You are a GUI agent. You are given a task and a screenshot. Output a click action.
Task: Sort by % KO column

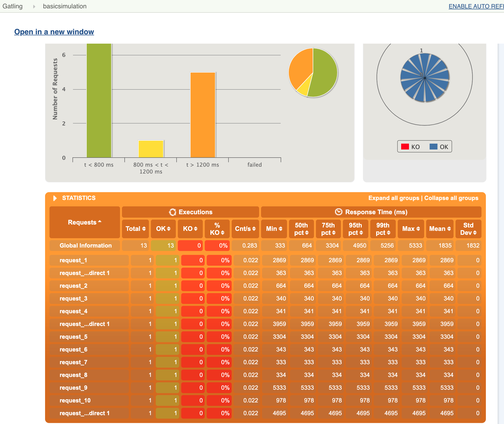tap(217, 229)
